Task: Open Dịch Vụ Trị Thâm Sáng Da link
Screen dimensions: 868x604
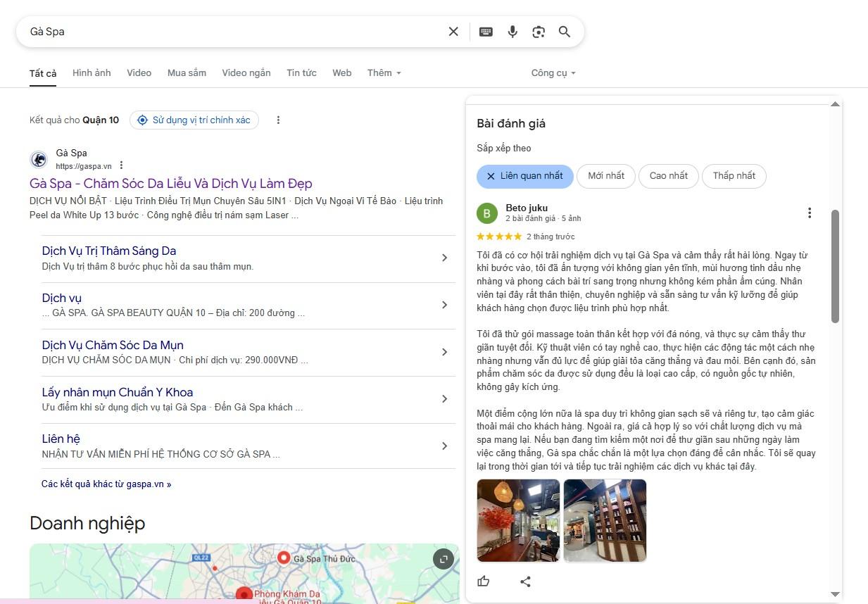Action: 109,251
